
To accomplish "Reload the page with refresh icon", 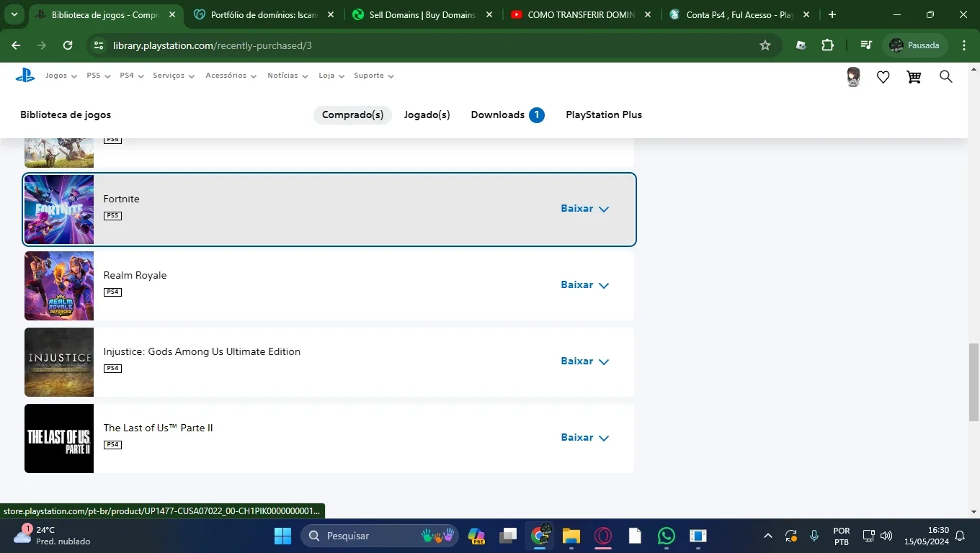I will 68,45.
